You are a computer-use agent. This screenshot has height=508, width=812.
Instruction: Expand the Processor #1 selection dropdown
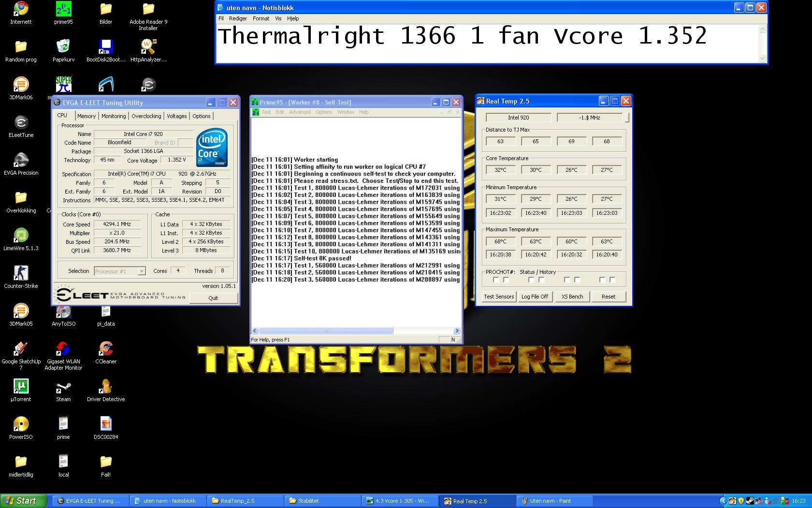[142, 271]
